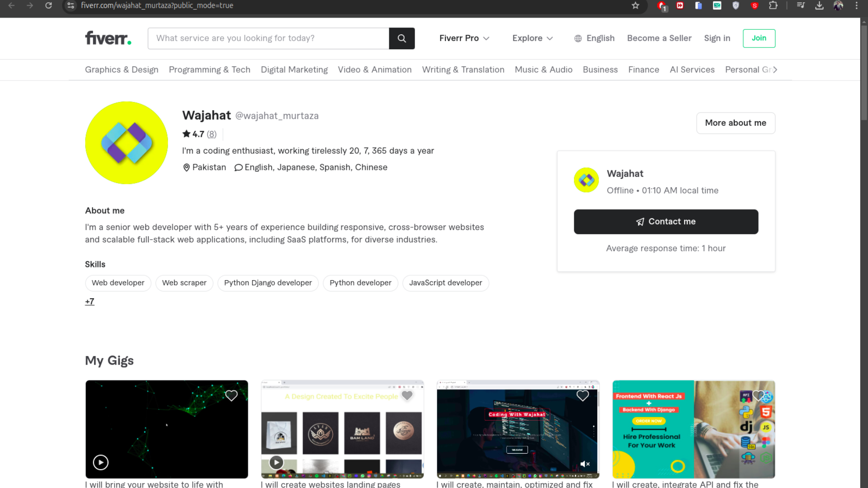Open the browser extensions puzzle icon
This screenshot has width=868, height=488.
[x=773, y=5]
